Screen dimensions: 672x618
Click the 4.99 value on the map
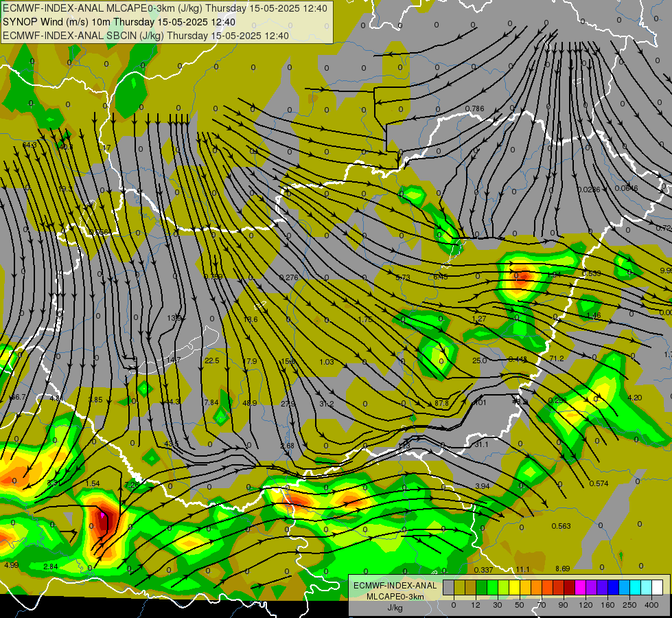12,565
